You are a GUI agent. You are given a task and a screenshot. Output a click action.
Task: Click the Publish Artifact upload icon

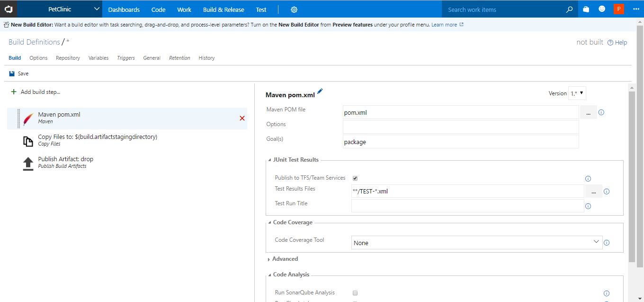click(28, 163)
